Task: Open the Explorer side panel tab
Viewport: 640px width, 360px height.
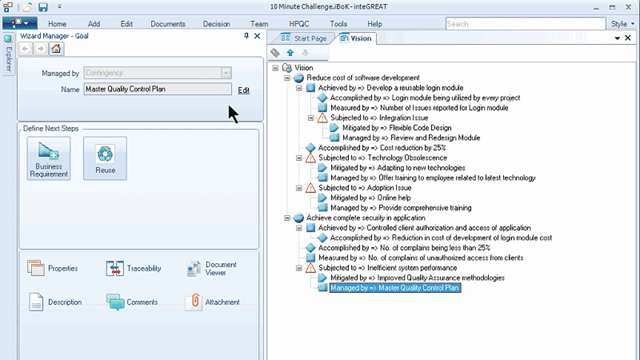Action: 8,53
